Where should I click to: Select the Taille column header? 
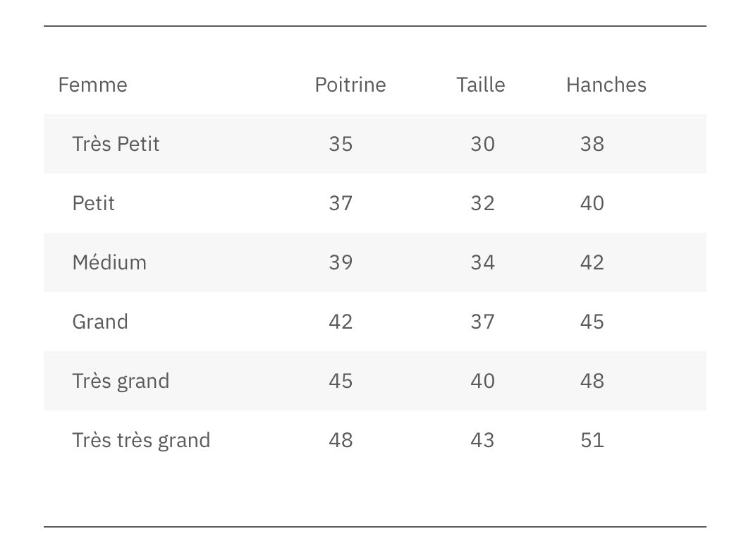[x=481, y=85]
